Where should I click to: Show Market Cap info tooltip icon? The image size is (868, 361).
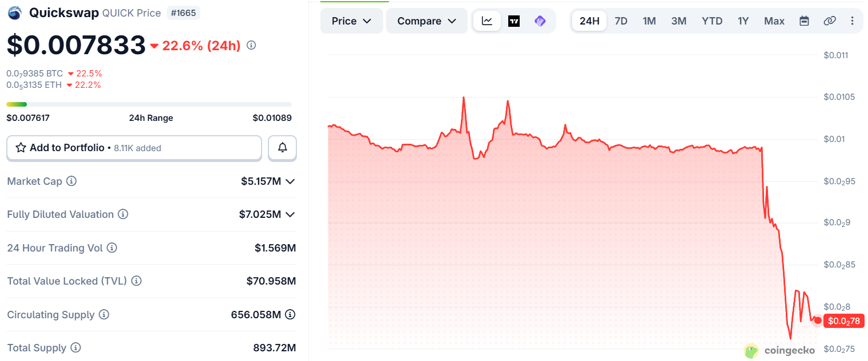pos(71,181)
